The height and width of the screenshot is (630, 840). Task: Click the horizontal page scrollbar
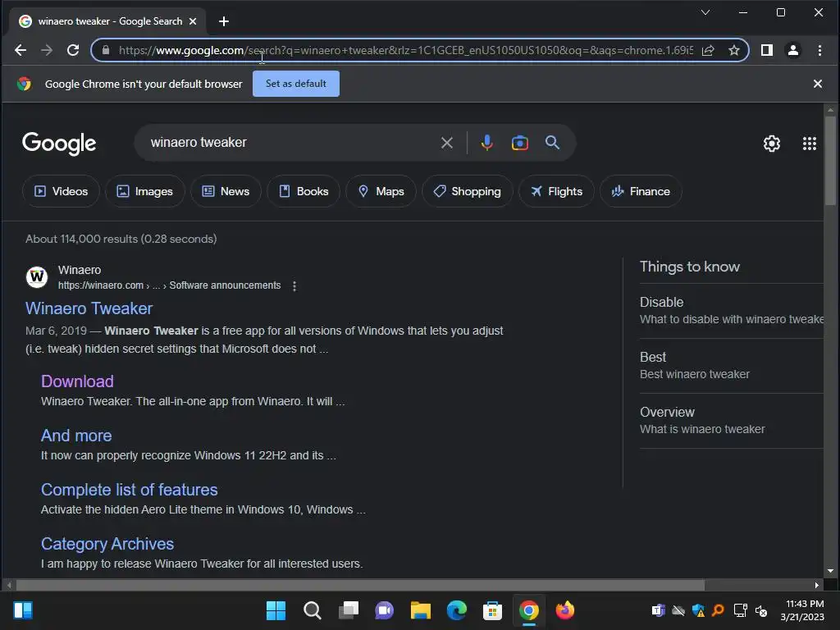pos(360,584)
